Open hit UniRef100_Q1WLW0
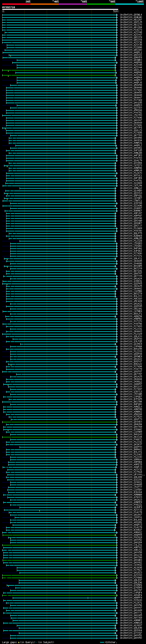The image size is (146, 644). click(x=131, y=17)
